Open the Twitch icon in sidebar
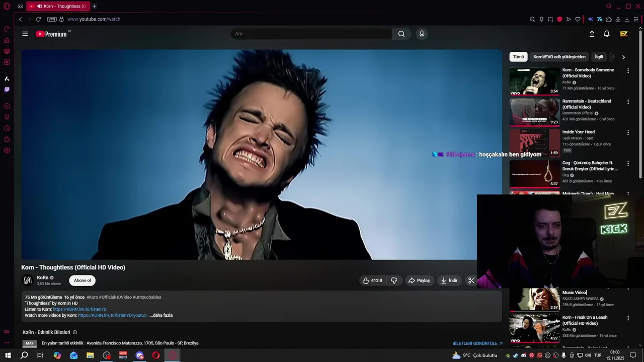This screenshot has width=644, height=362. point(7,89)
